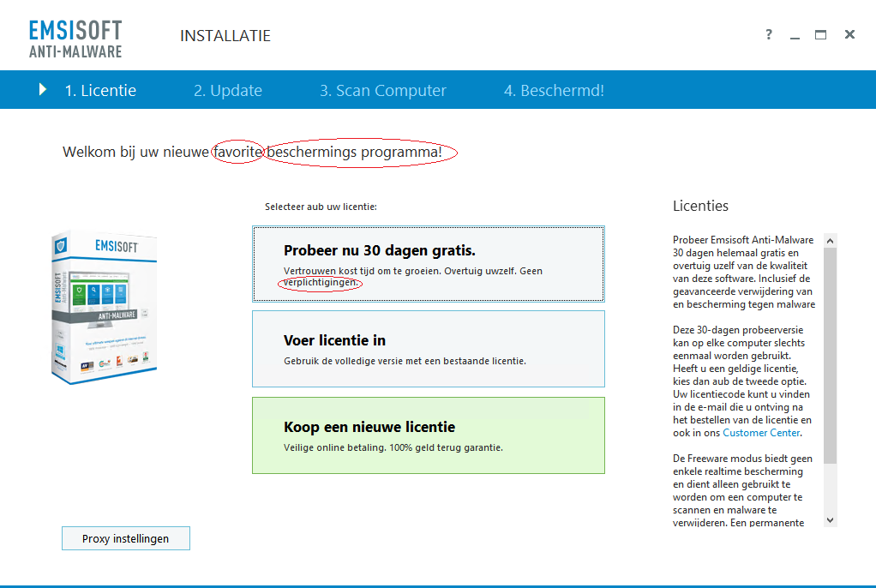This screenshot has width=876, height=588.
Task: Click the Emsisoft Anti-Malware logo
Action: pyautogui.click(x=75, y=39)
